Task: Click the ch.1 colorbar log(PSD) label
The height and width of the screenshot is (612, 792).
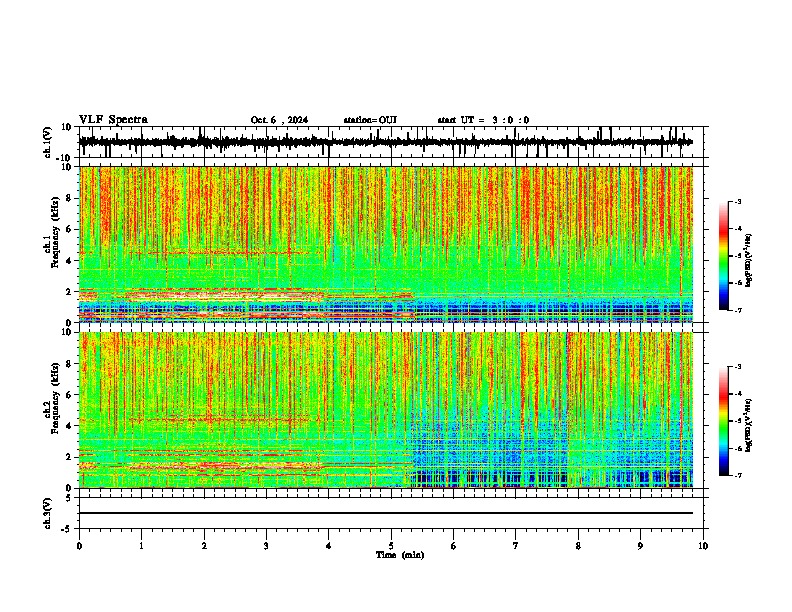Action: [750, 260]
